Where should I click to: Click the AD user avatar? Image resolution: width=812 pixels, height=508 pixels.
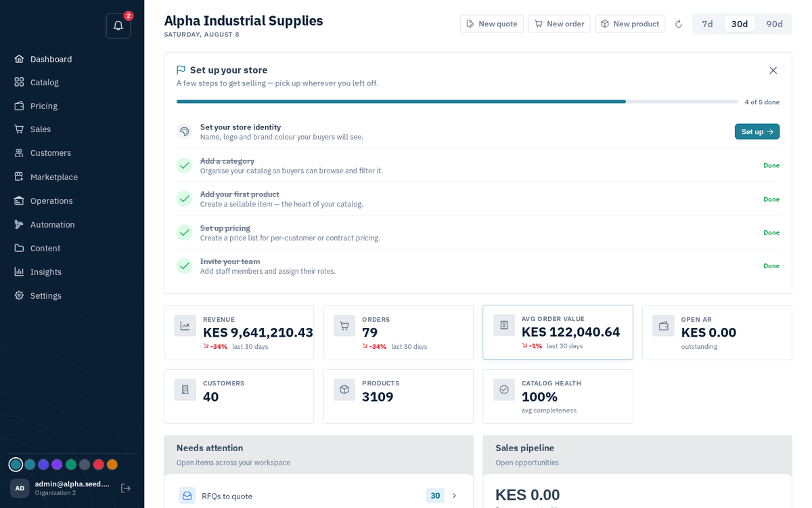[x=20, y=488]
